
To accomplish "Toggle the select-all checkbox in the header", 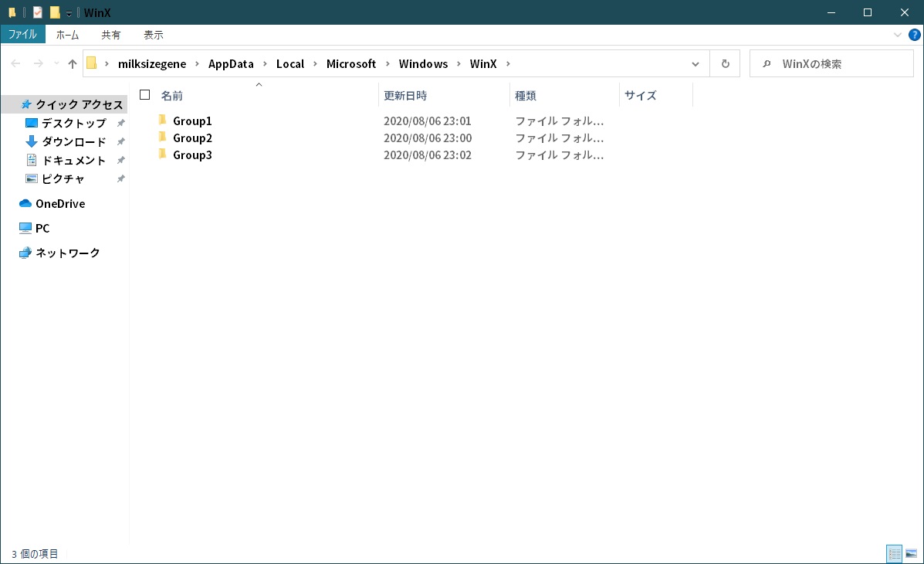I will click(x=145, y=94).
